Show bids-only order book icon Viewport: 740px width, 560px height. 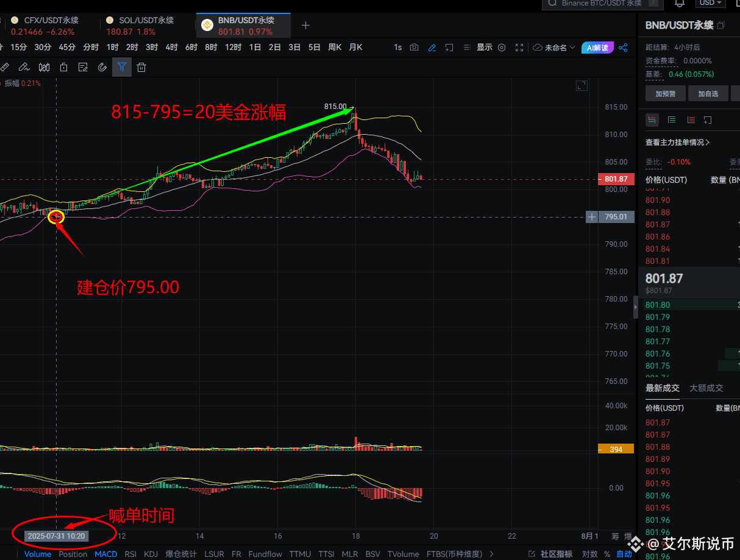[672, 120]
